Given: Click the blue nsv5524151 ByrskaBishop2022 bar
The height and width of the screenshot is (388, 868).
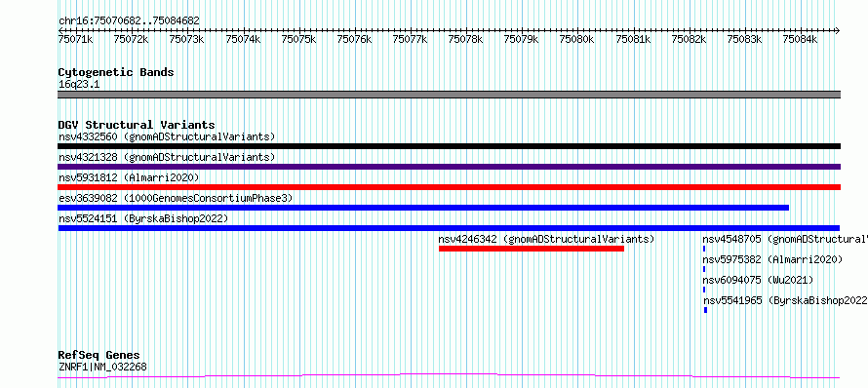Looking at the screenshot, I should (x=449, y=228).
